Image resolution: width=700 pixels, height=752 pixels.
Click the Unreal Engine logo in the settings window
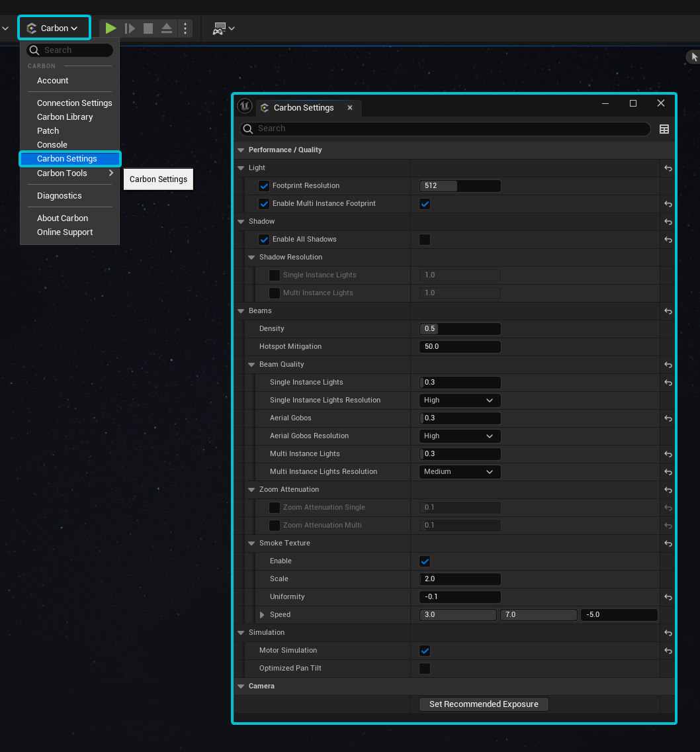click(x=244, y=106)
